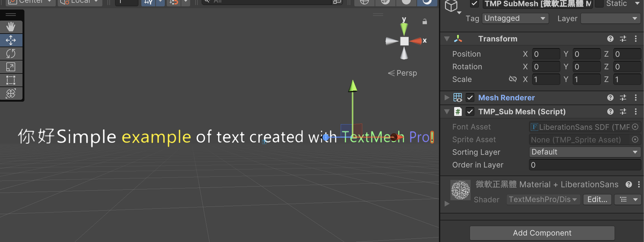The height and width of the screenshot is (242, 644).
Task: Expand the material properties foldout
Action: tap(447, 204)
